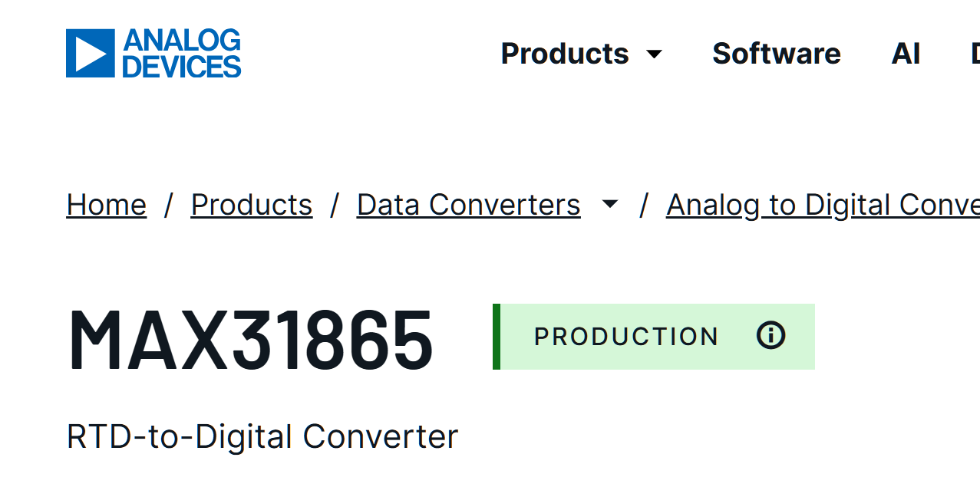Click the slash before Analog to Digital

tap(645, 205)
